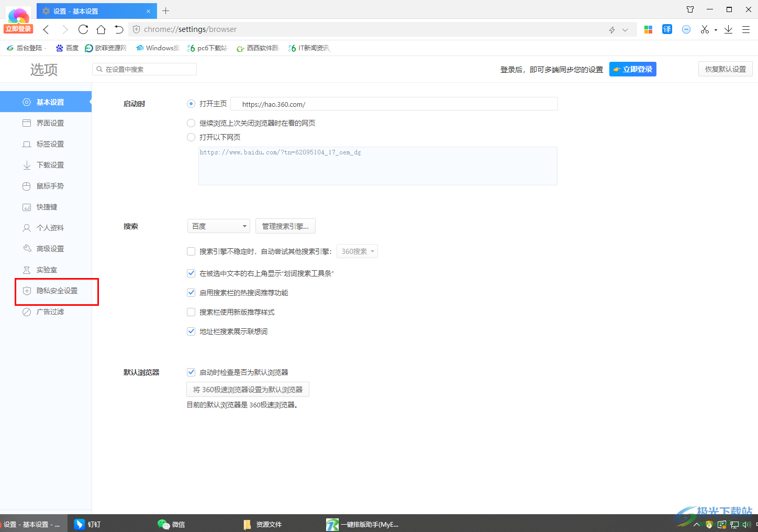Show hidden system tray icons
Screen dimensions: 758x532
point(697,524)
